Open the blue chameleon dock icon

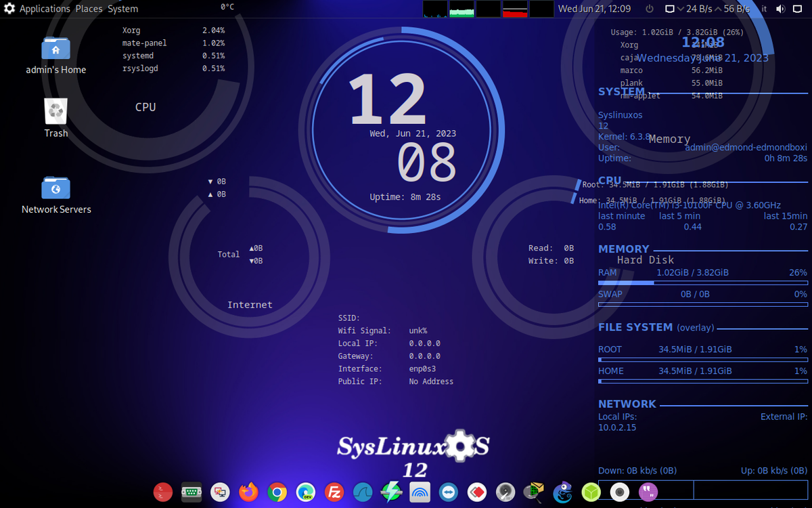tap(563, 492)
